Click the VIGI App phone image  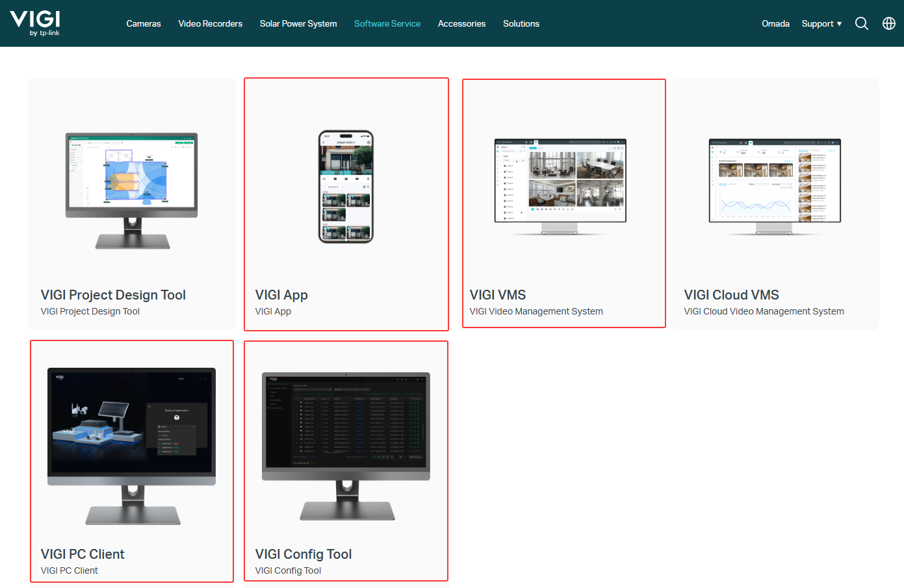tap(346, 187)
